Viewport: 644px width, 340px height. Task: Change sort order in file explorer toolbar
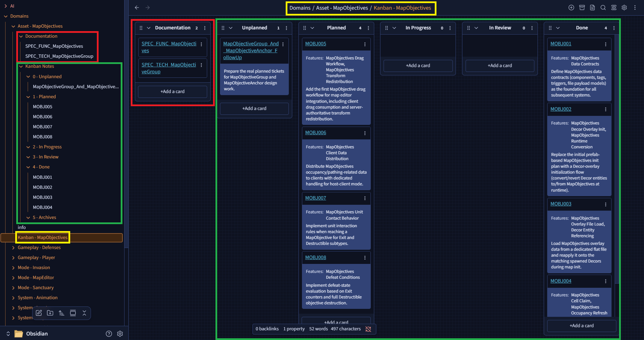pos(62,313)
